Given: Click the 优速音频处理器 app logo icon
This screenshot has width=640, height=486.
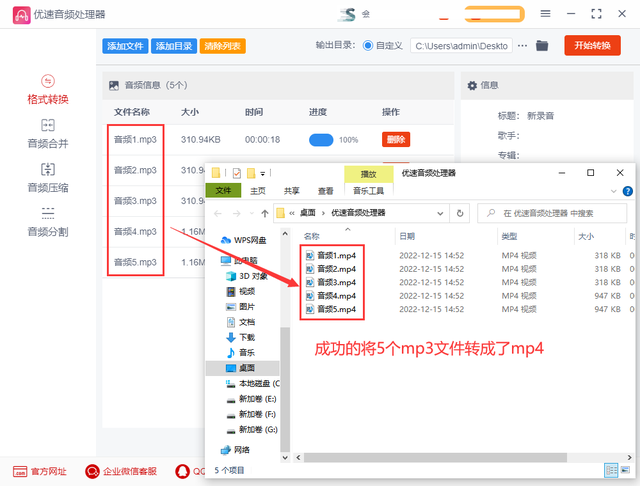Looking at the screenshot, I should pyautogui.click(x=21, y=15).
